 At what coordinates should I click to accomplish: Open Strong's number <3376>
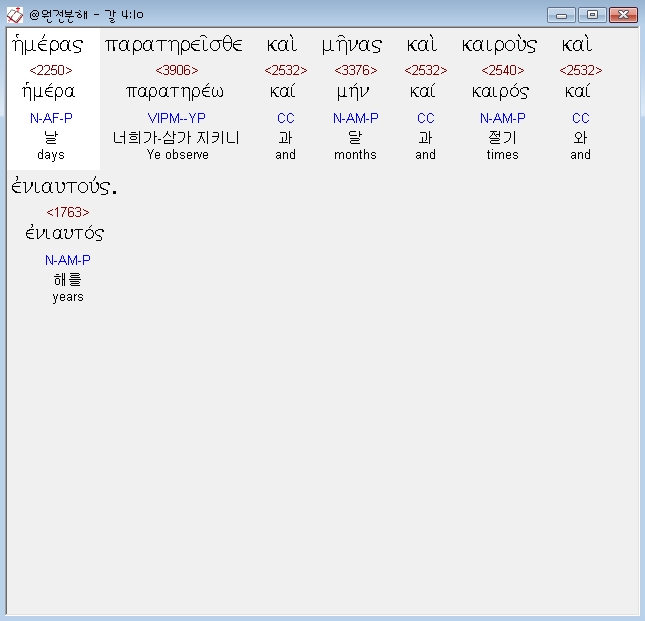[356, 70]
